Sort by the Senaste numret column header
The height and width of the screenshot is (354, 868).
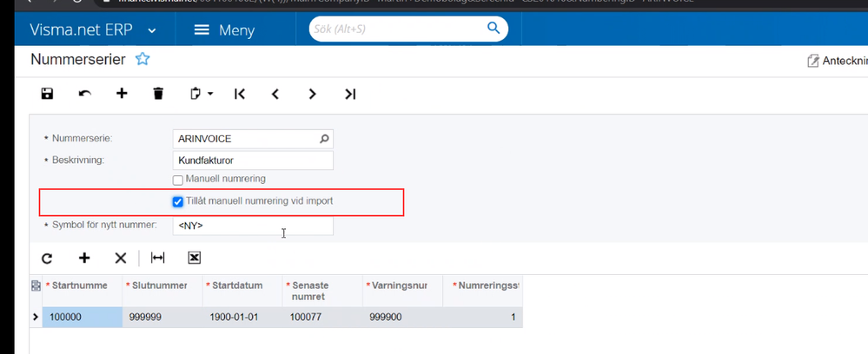[322, 291]
